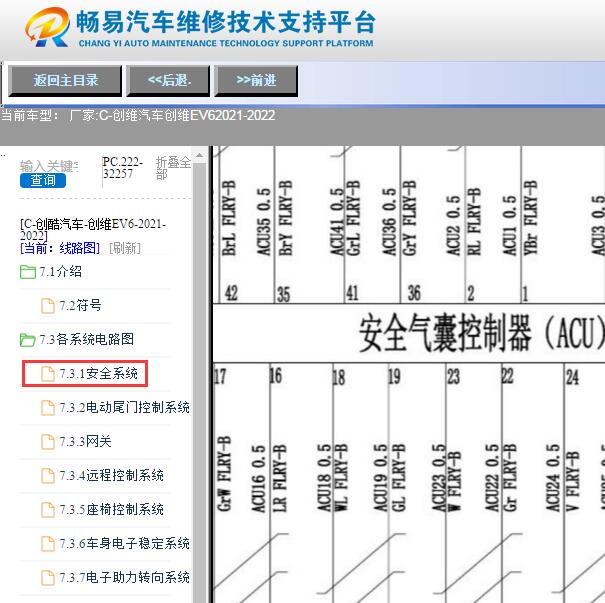Collapse the 7.3各系统电路图 folder icon
This screenshot has width=605, height=603.
(x=28, y=340)
